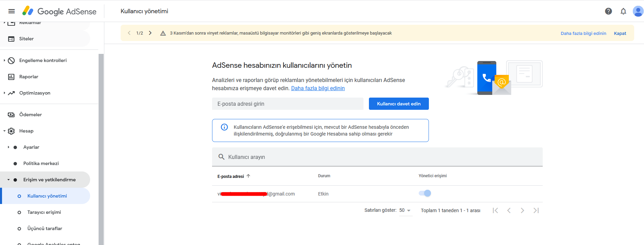Viewport: 644px width, 245px height.
Task: Click the Toplam 1 taneden 1 - 1 arası text
Action: click(x=451, y=210)
